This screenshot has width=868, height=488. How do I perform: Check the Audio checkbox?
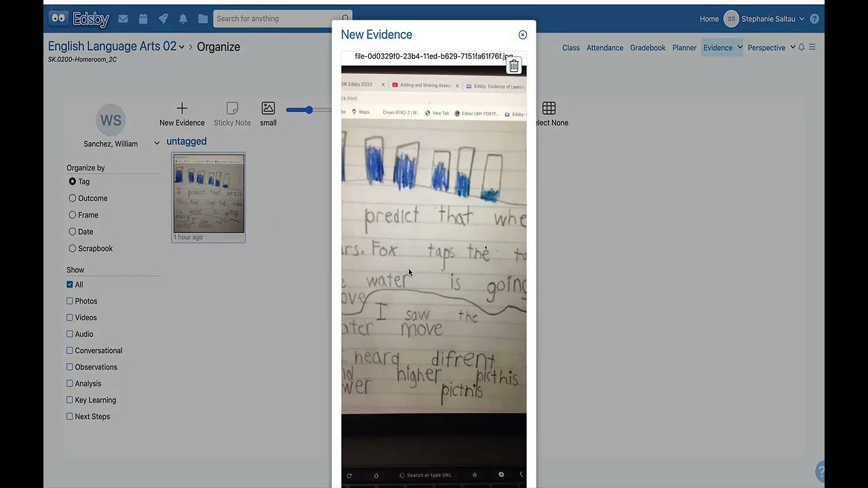click(70, 334)
